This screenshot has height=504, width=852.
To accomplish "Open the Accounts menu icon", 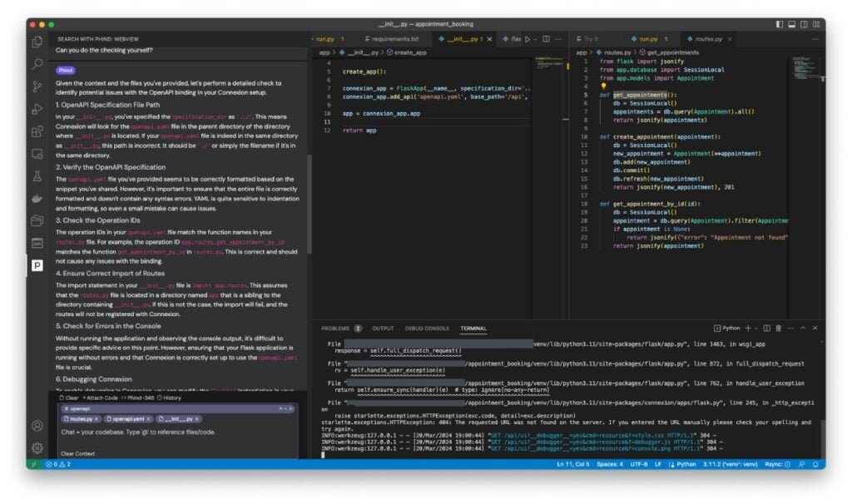I will click(x=37, y=426).
